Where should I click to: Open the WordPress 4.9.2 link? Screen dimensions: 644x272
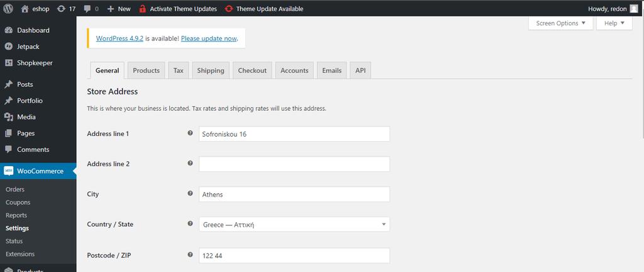(x=119, y=38)
